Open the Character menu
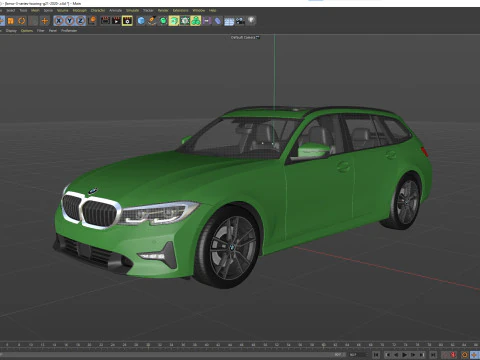 pyautogui.click(x=98, y=10)
